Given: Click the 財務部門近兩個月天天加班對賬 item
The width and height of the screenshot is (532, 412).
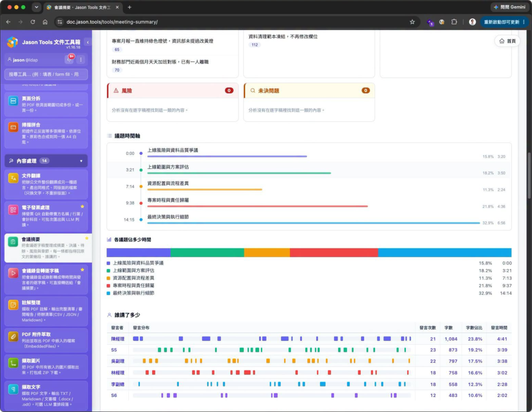Looking at the screenshot, I should [x=160, y=62].
